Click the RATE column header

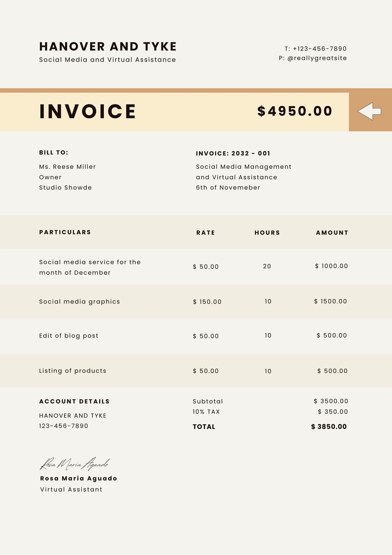206,233
